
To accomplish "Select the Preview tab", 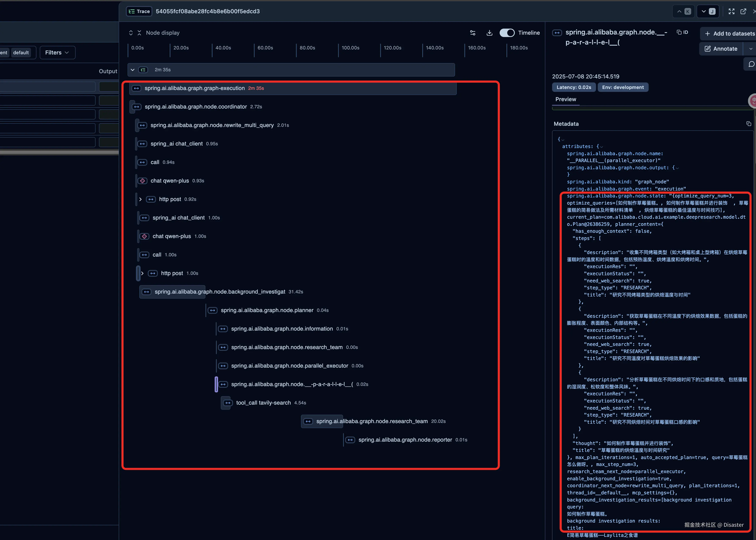I will (565, 99).
